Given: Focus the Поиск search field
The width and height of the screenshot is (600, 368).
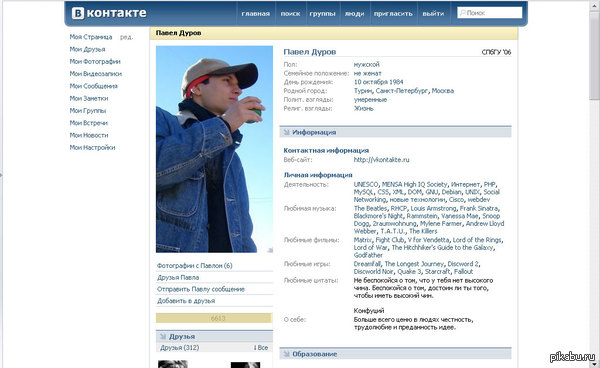Looking at the screenshot, I should [x=490, y=13].
